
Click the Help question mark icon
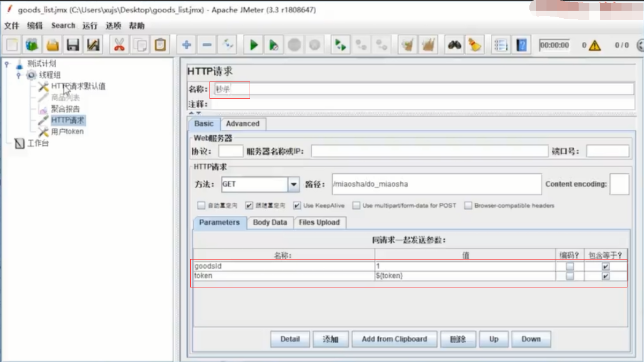(521, 45)
